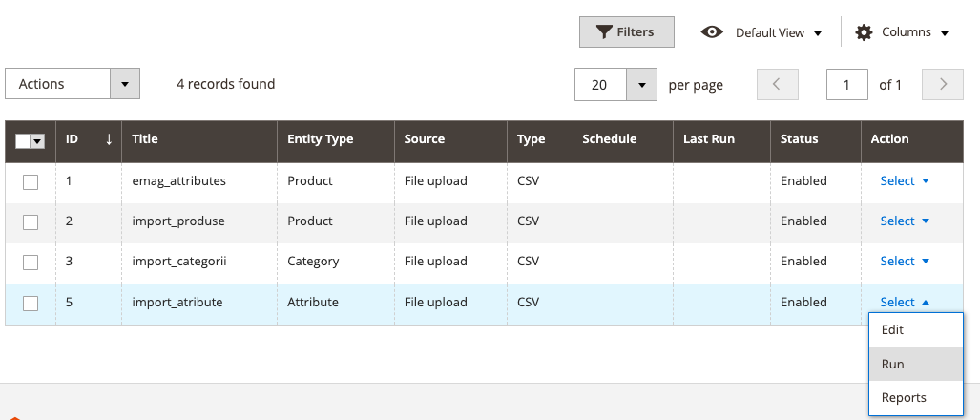Click the eye icon for Default View
980x420 pixels.
coord(712,32)
